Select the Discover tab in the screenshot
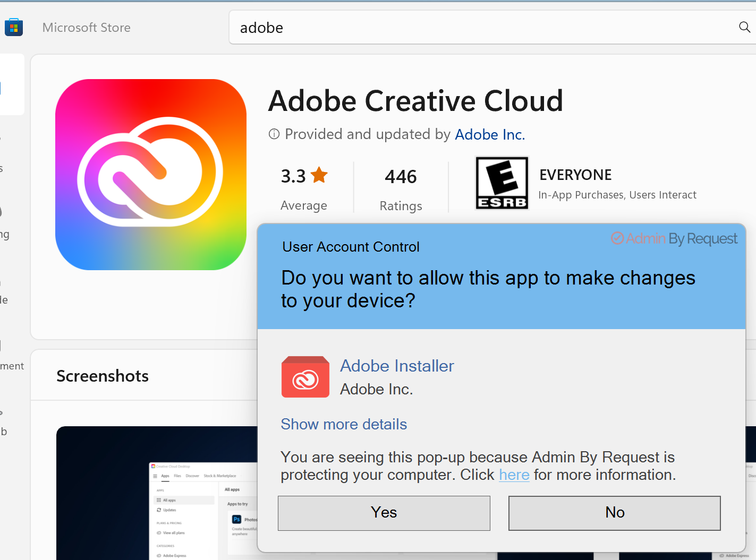Screen dimensions: 756x560 (192, 476)
